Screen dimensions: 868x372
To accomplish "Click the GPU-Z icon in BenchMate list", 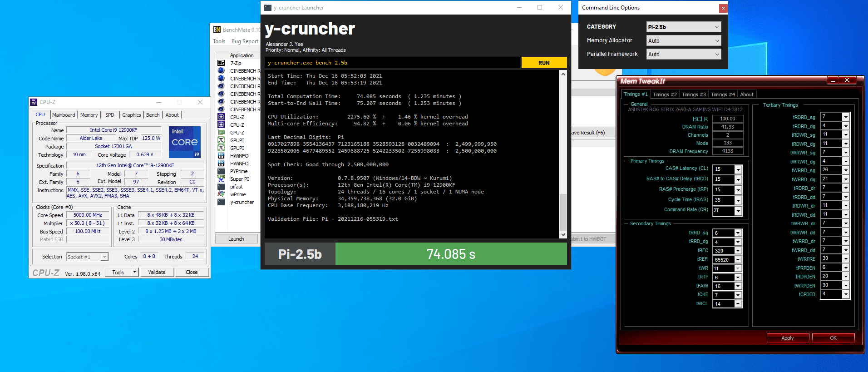I will [221, 133].
